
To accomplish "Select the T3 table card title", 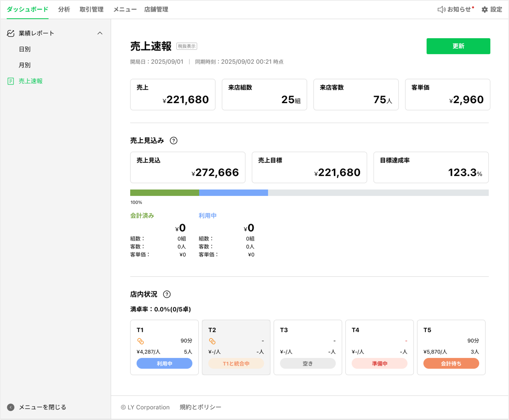I will point(284,330).
